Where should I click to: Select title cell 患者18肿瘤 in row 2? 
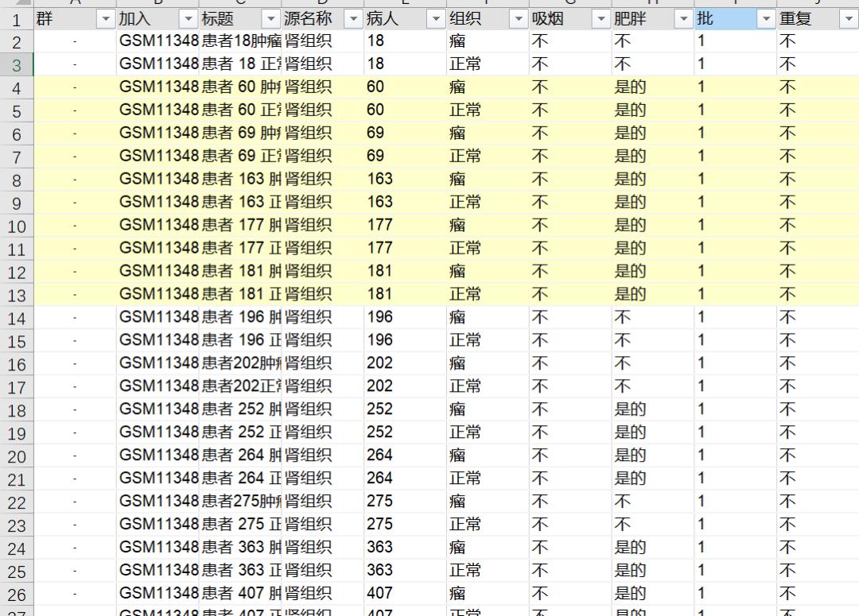[240, 41]
